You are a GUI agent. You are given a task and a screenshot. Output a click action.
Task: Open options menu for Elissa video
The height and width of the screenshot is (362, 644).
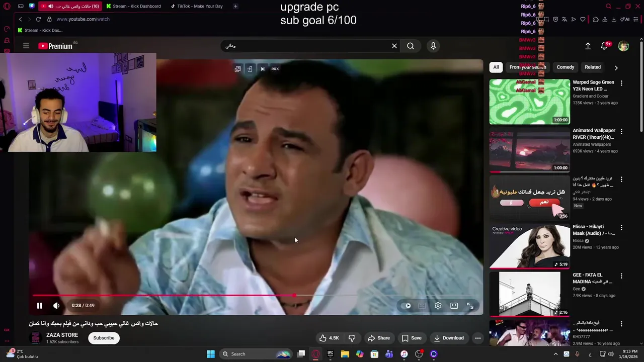click(621, 227)
